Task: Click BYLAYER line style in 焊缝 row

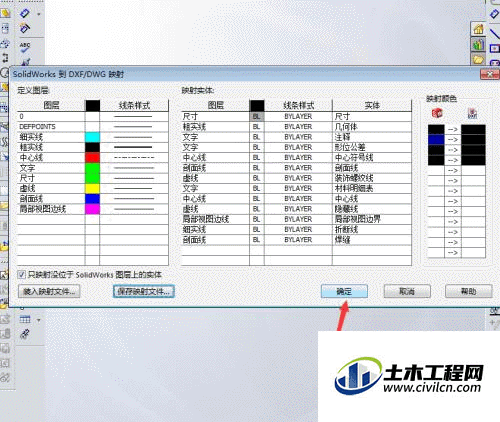Action: click(x=298, y=240)
